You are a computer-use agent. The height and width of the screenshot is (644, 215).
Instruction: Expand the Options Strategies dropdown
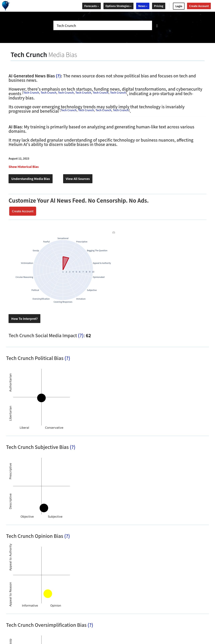(118, 6)
